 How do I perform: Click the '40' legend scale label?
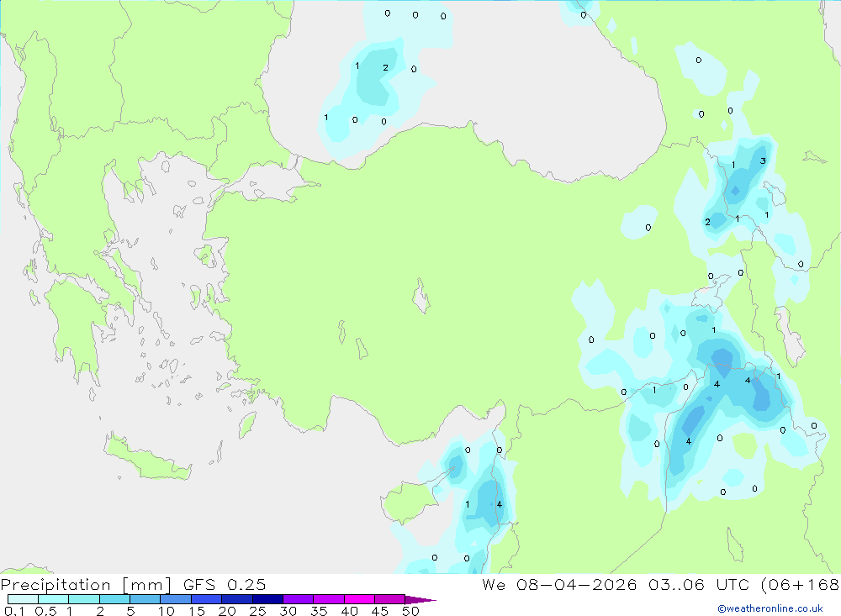[x=350, y=611]
